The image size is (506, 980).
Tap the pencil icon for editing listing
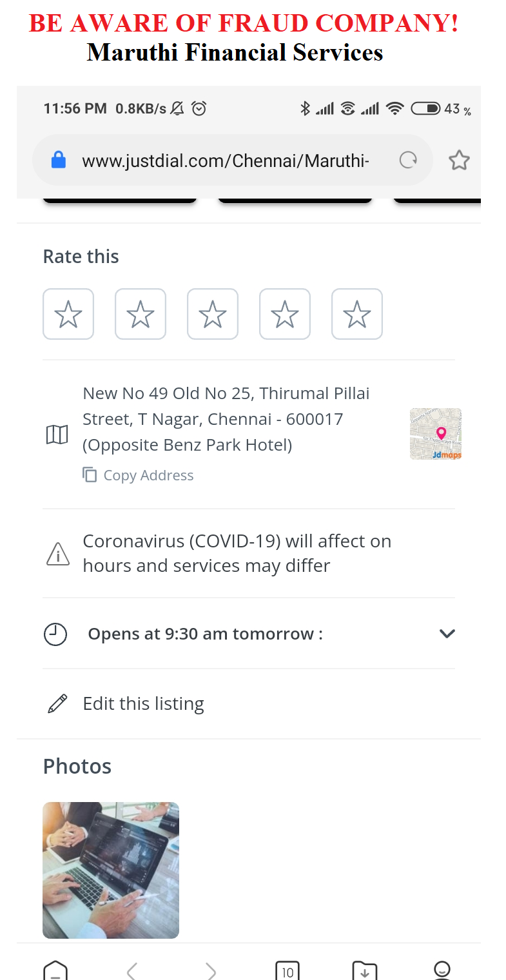click(x=57, y=703)
